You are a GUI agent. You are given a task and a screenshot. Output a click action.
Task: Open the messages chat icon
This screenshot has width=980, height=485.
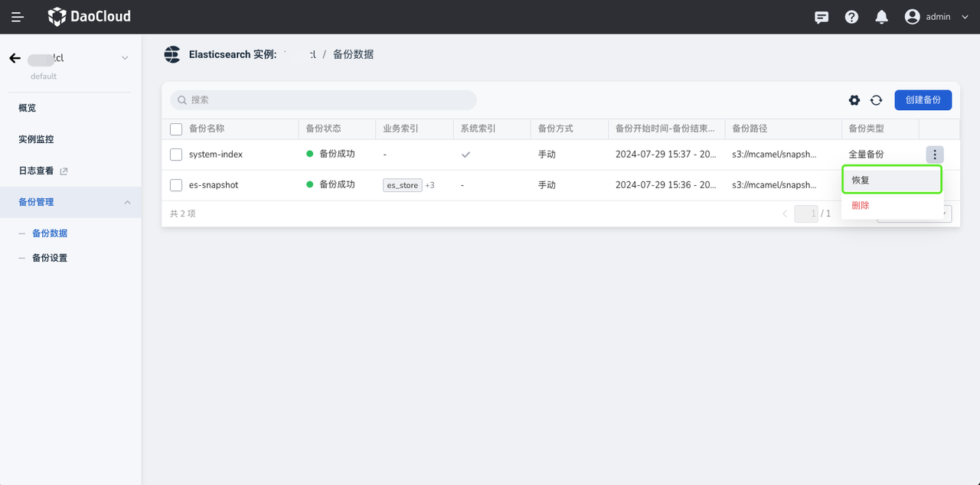click(822, 17)
